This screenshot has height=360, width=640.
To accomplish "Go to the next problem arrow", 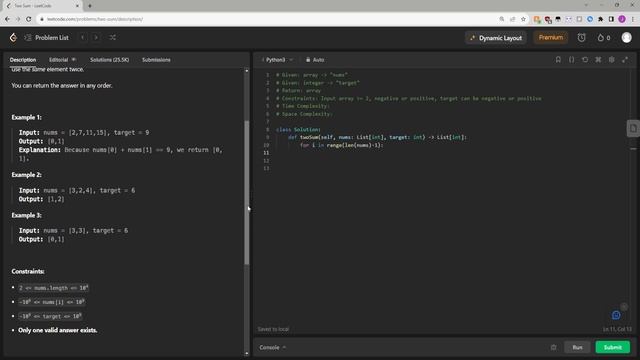I will pyautogui.click(x=96, y=38).
